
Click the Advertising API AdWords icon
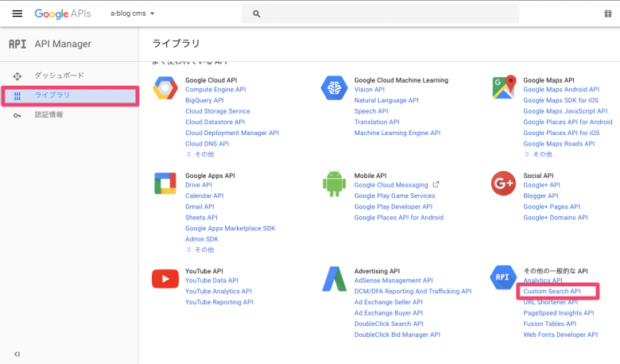[334, 278]
